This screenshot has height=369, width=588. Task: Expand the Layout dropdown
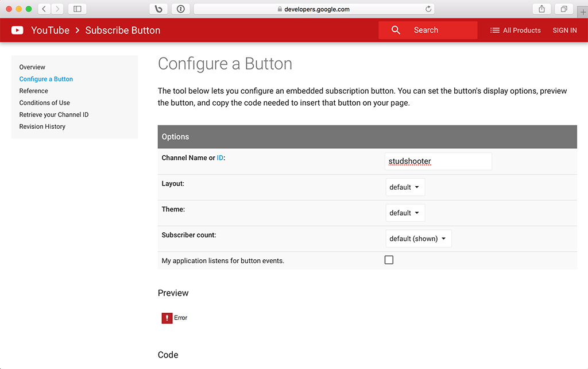pos(405,187)
